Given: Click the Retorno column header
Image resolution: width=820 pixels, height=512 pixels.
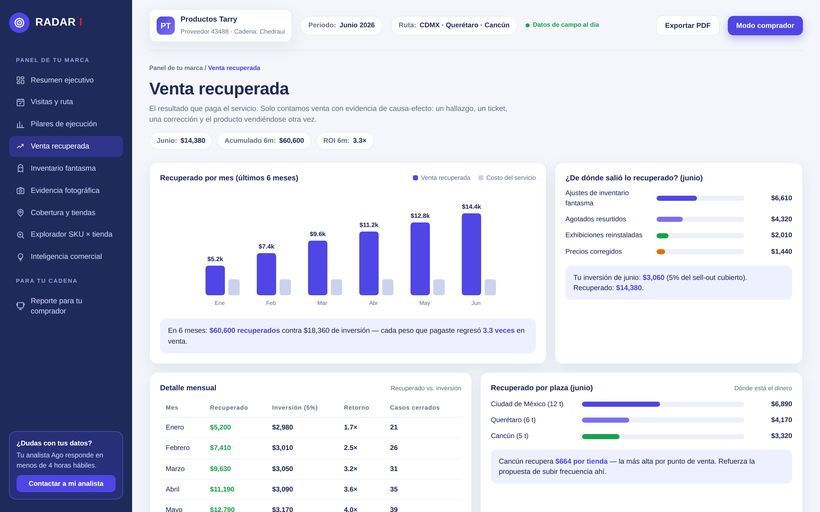Looking at the screenshot, I should pyautogui.click(x=356, y=407).
